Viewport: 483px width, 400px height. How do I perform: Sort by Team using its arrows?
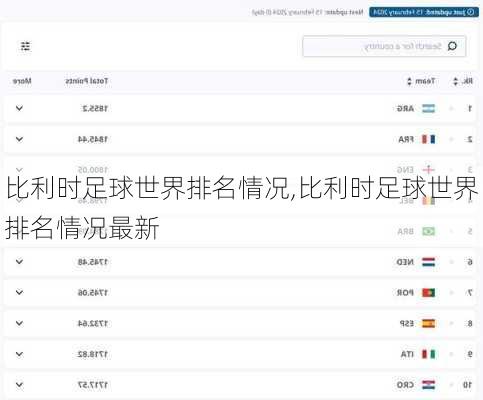409,81
